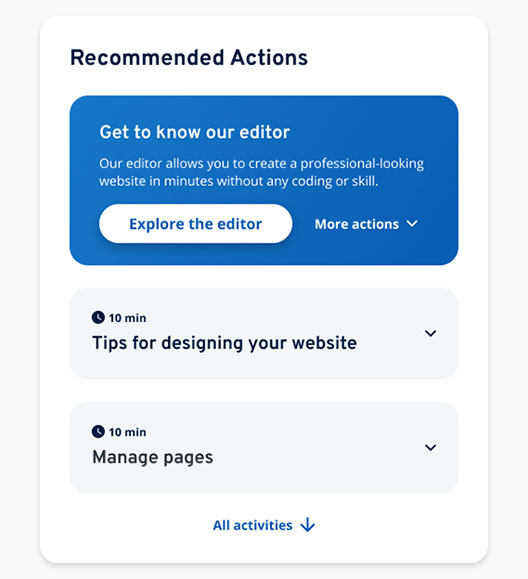The height and width of the screenshot is (579, 528).
Task: Click the 10 min label on Manage pages card
Action: click(127, 432)
